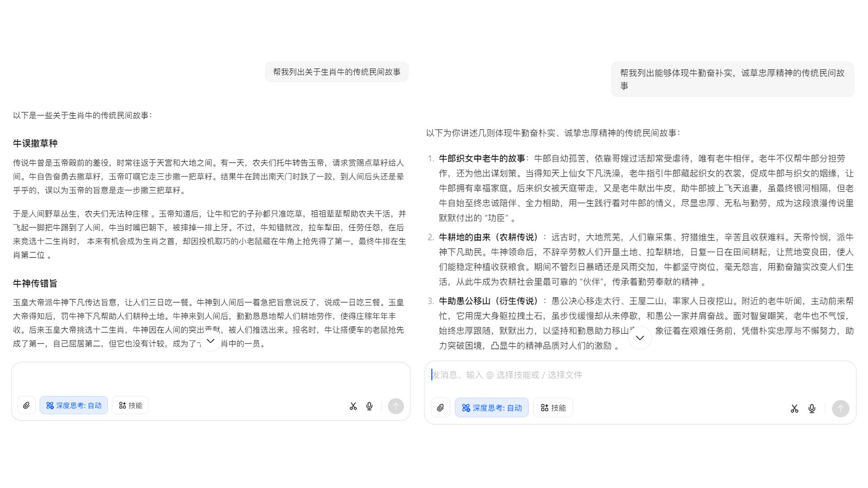Open 技能 skills menu in the right chat

coord(553,408)
